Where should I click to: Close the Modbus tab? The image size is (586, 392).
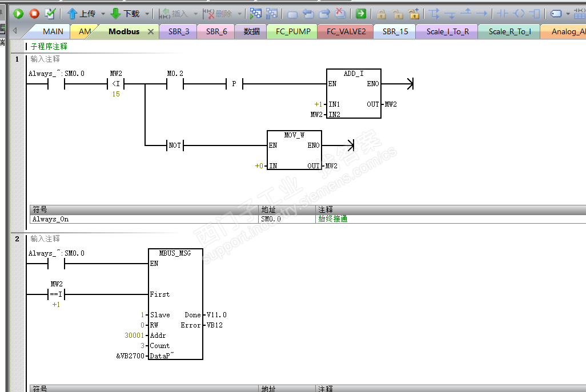click(151, 32)
